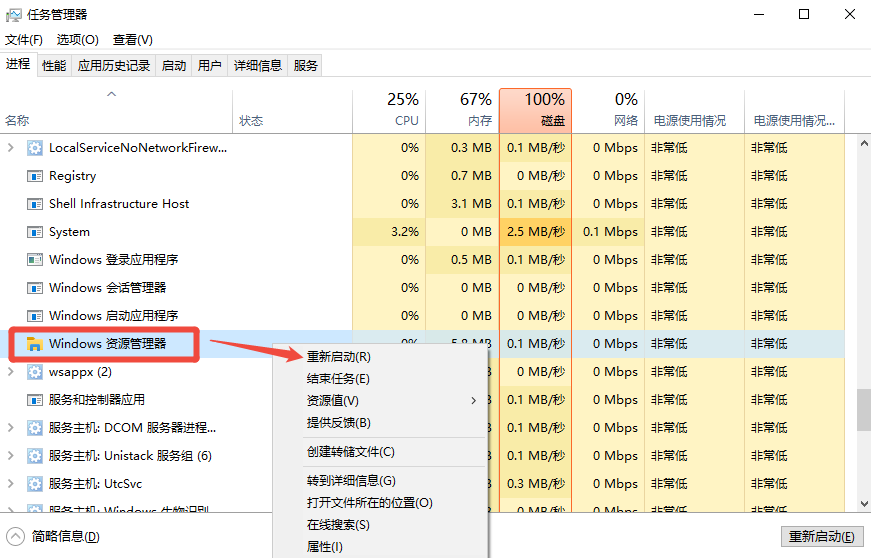Select the Registry row name text
Viewport: 871px width, 558px height.
click(x=72, y=176)
